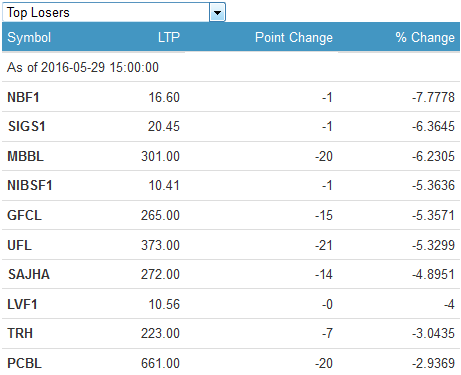The width and height of the screenshot is (461, 375).
Task: Open the PCBL symbol link
Action: click(24, 363)
